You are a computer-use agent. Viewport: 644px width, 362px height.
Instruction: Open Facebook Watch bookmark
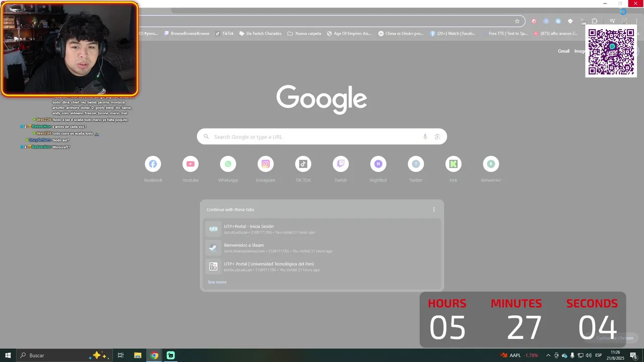pyautogui.click(x=453, y=34)
